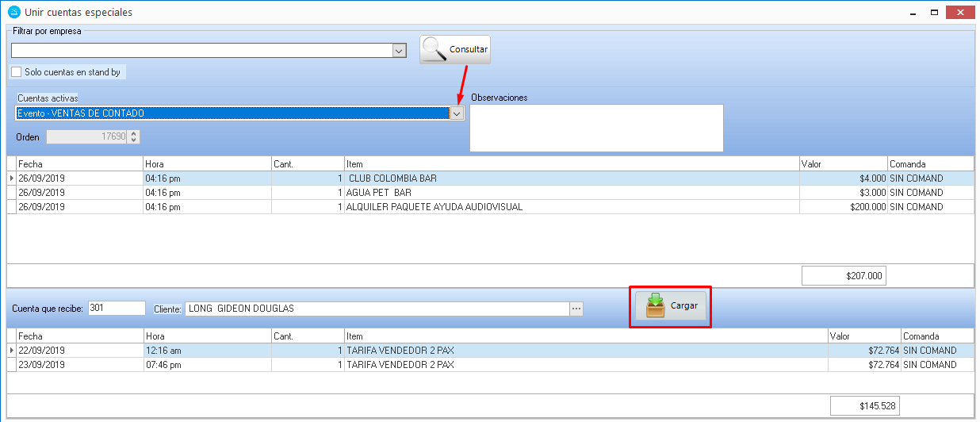The height and width of the screenshot is (422, 980).
Task: Click the Valor column header in top grid
Action: (x=843, y=164)
